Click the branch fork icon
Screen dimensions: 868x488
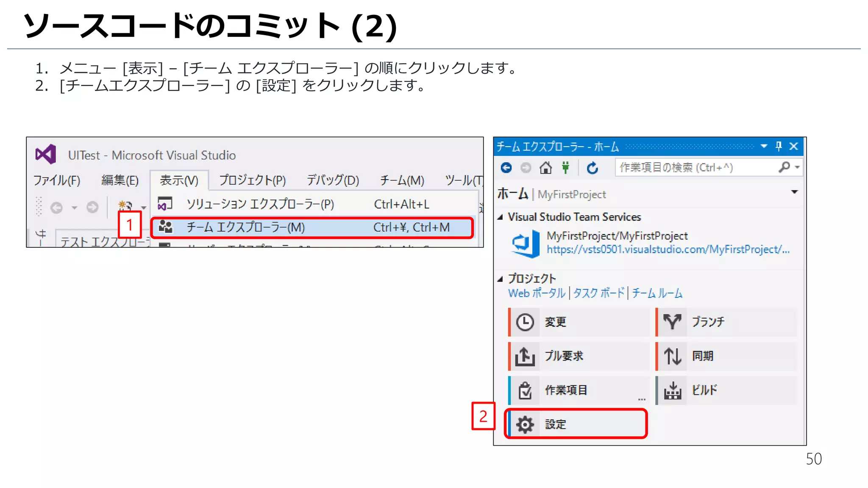pos(673,322)
